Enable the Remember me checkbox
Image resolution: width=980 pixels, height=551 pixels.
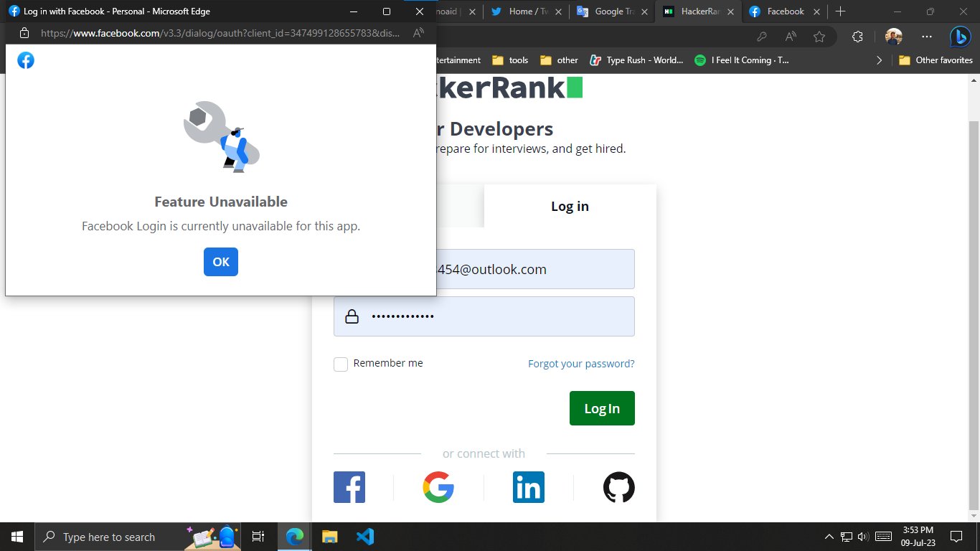click(x=341, y=364)
